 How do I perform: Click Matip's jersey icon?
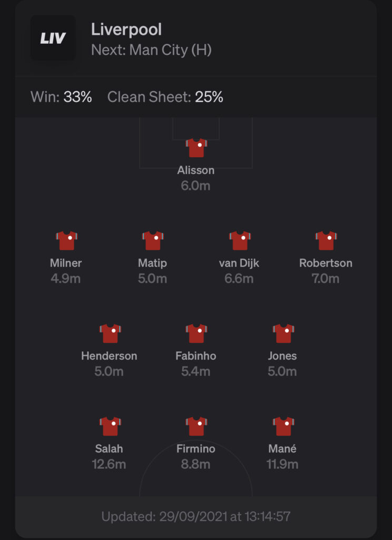click(x=153, y=240)
